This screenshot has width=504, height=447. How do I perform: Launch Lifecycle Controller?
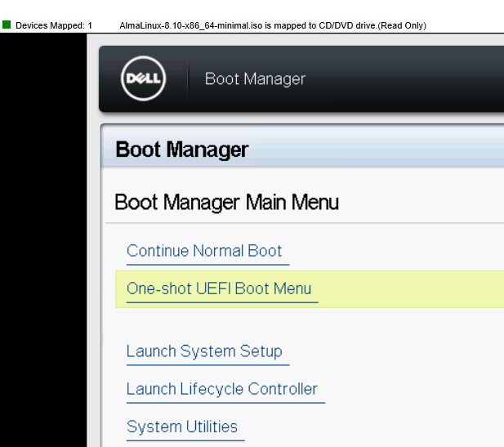[x=221, y=389]
